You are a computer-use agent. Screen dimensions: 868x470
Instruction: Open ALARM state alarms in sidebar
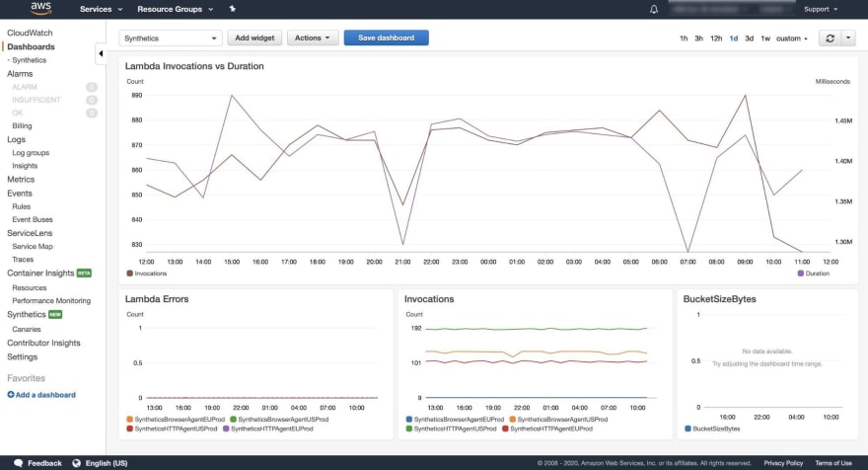(x=25, y=87)
